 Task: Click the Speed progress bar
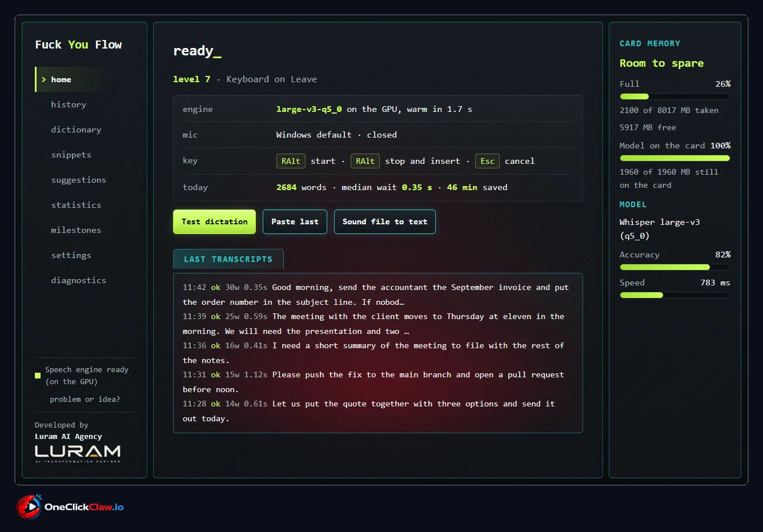(674, 295)
